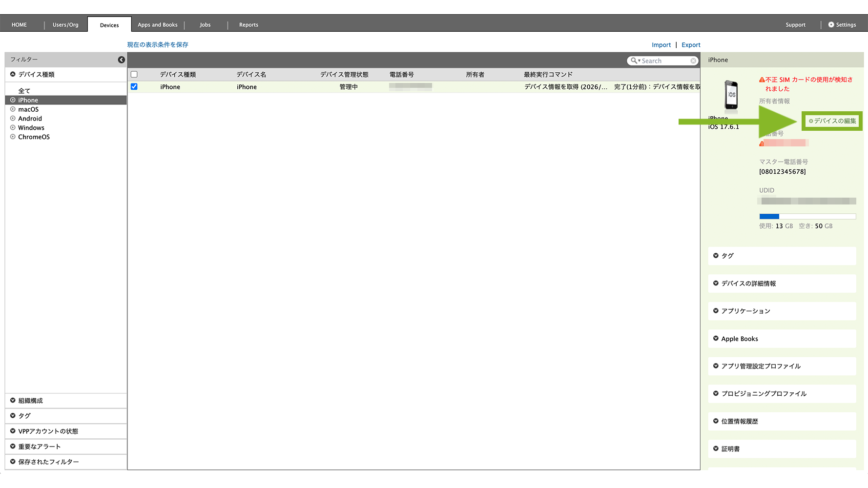This screenshot has width=868, height=488.
Task: Click the Export link
Action: click(691, 45)
